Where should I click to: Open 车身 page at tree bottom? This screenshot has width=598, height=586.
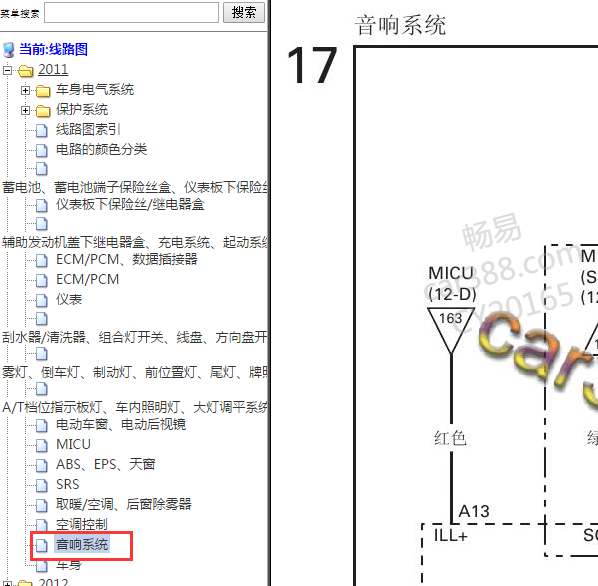[x=69, y=564]
